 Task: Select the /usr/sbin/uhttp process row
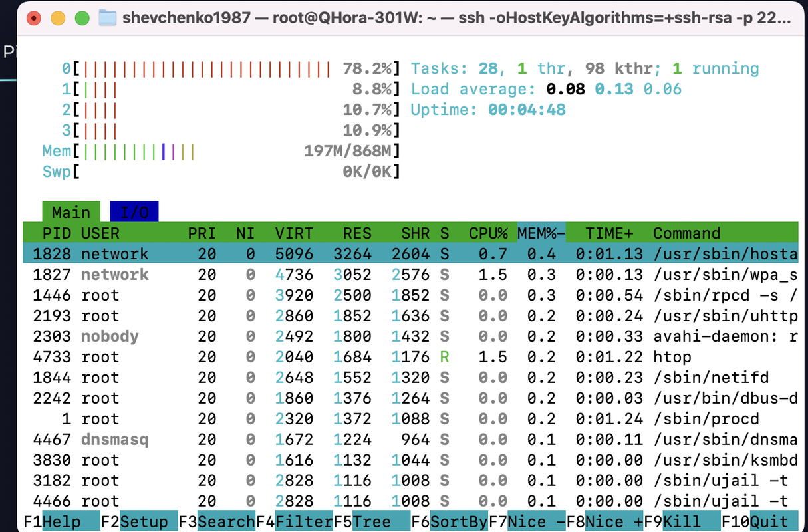click(410, 315)
